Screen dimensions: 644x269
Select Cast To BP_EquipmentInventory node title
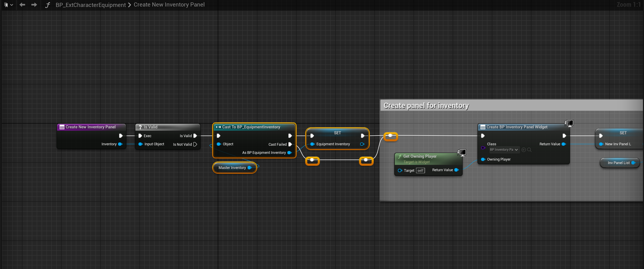click(x=251, y=127)
